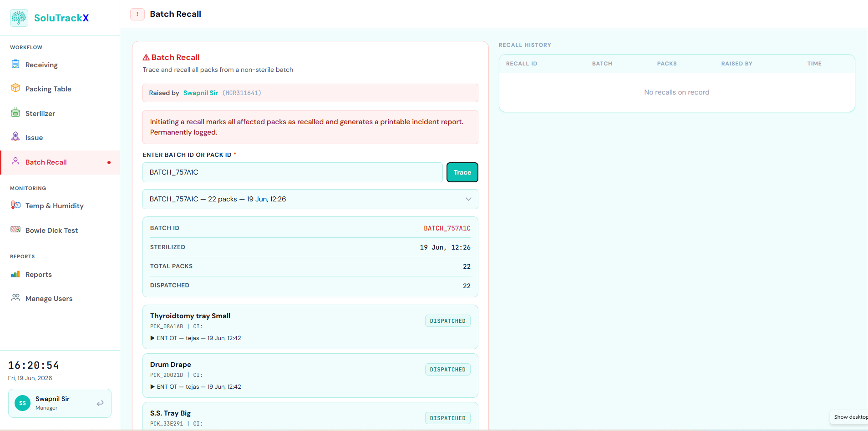Click the Drum Drape pack title
The height and width of the screenshot is (431, 868).
pyautogui.click(x=171, y=365)
